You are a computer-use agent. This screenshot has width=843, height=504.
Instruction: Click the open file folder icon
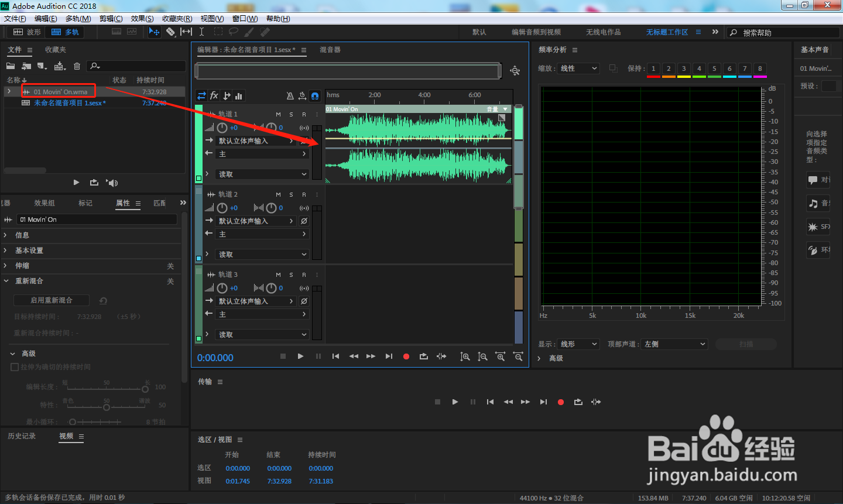11,66
